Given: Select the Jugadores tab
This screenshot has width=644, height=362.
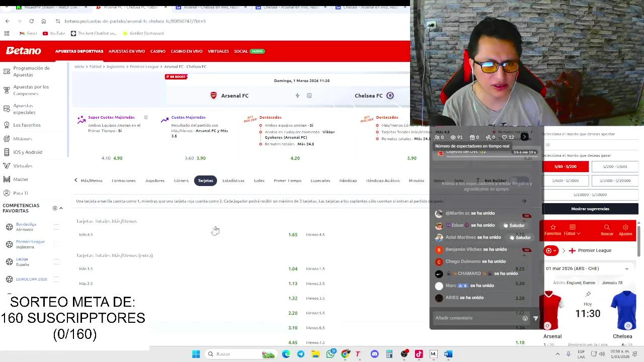Looking at the screenshot, I should [x=154, y=180].
